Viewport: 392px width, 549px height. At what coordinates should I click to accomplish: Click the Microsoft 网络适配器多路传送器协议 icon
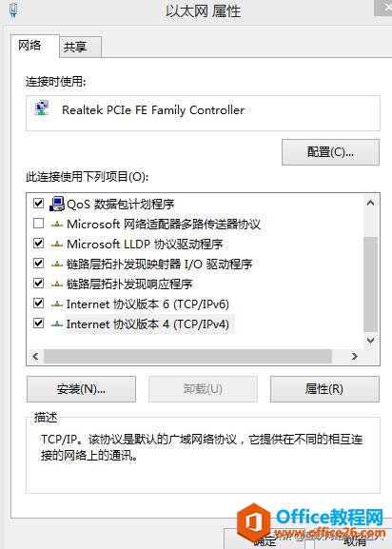[57, 225]
